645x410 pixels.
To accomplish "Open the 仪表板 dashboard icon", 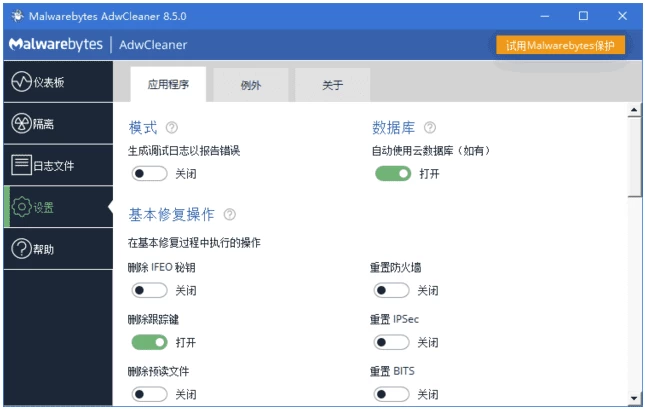I will pyautogui.click(x=22, y=82).
